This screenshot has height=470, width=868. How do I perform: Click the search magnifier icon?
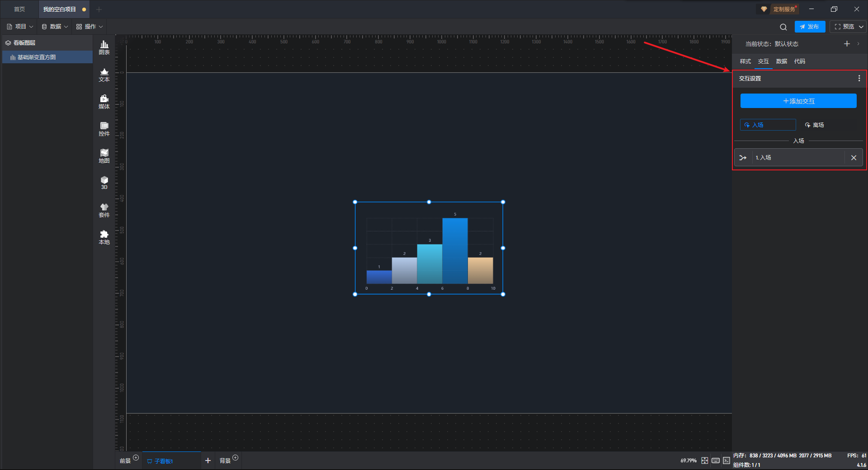(x=783, y=27)
